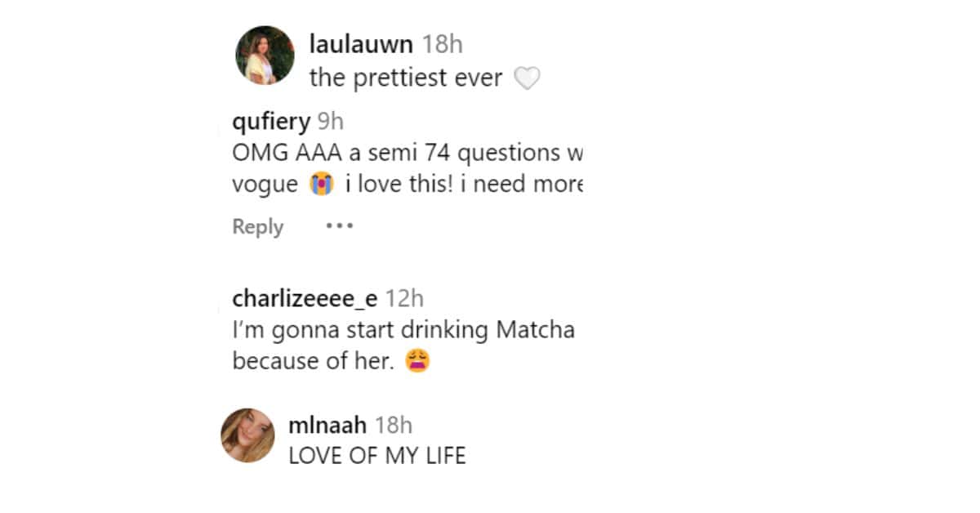Click the white heart emoji in laulauwn's comment
Screen dimensions: 980x513
point(527,78)
